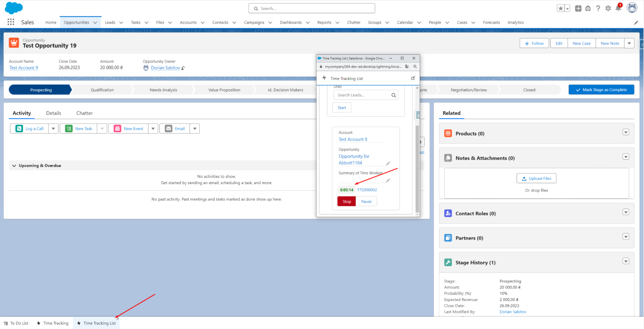Click the Salesforce setup gear icon

tap(608, 8)
